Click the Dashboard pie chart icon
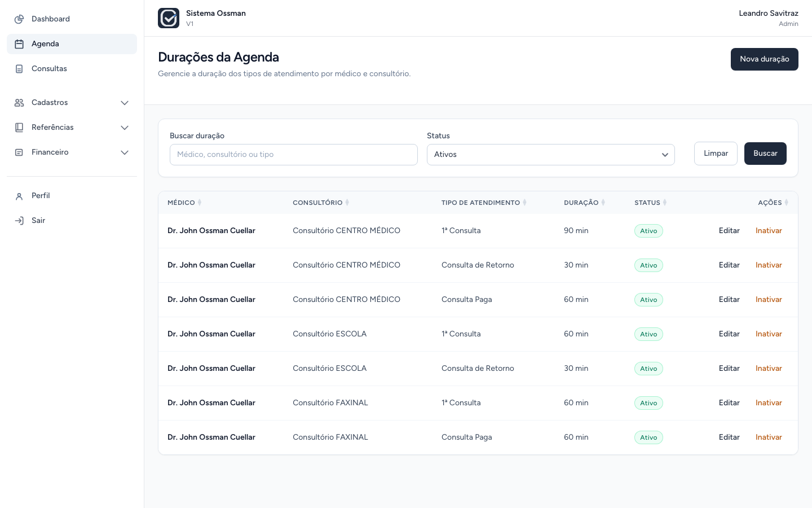 (19, 19)
